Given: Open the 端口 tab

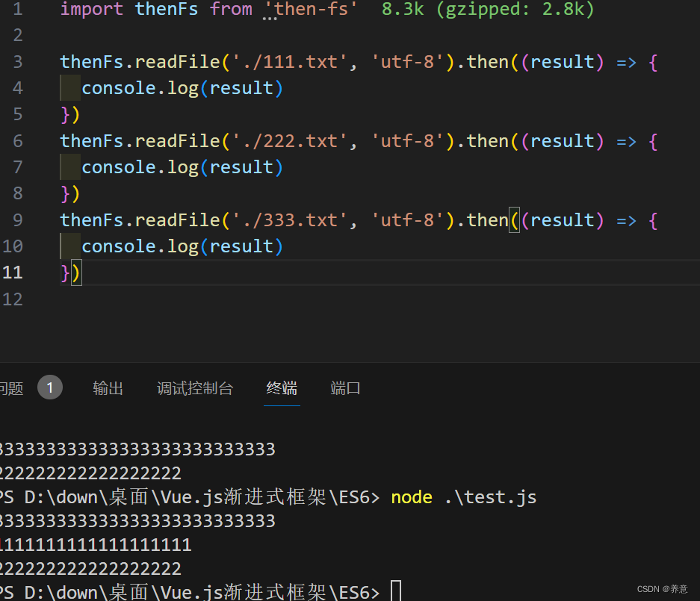Looking at the screenshot, I should [344, 387].
